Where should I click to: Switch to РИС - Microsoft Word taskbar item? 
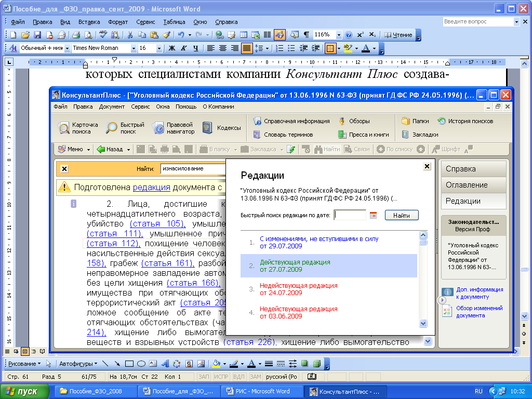[x=262, y=391]
